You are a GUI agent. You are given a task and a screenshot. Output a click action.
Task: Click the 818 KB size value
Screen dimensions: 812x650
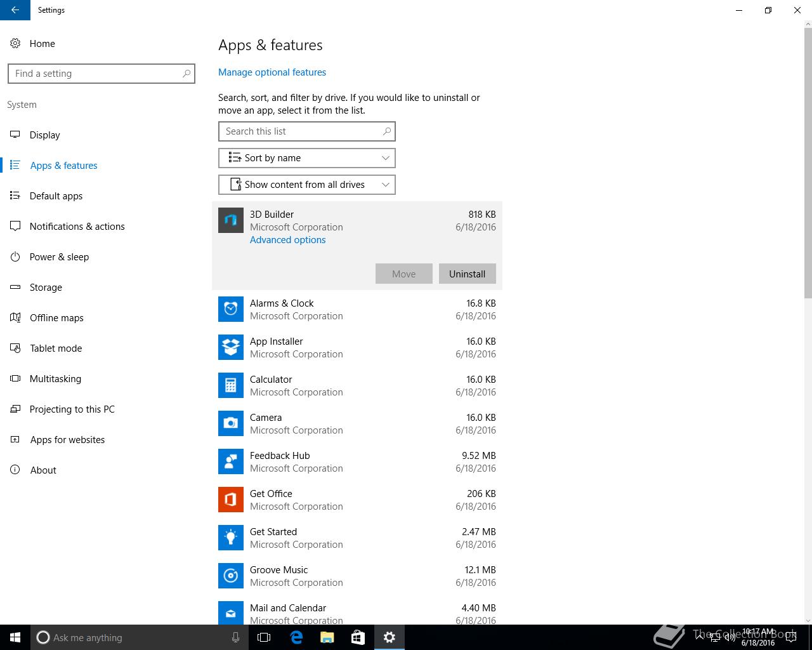point(482,215)
